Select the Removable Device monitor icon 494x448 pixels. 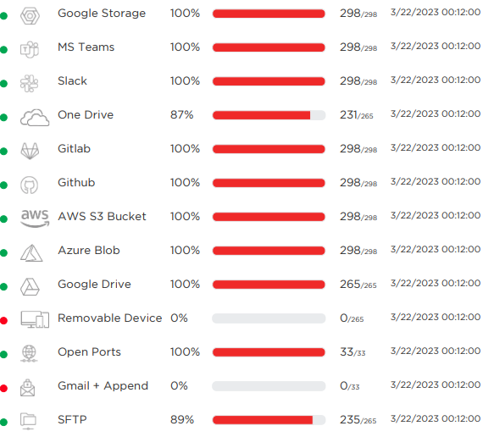coord(35,319)
